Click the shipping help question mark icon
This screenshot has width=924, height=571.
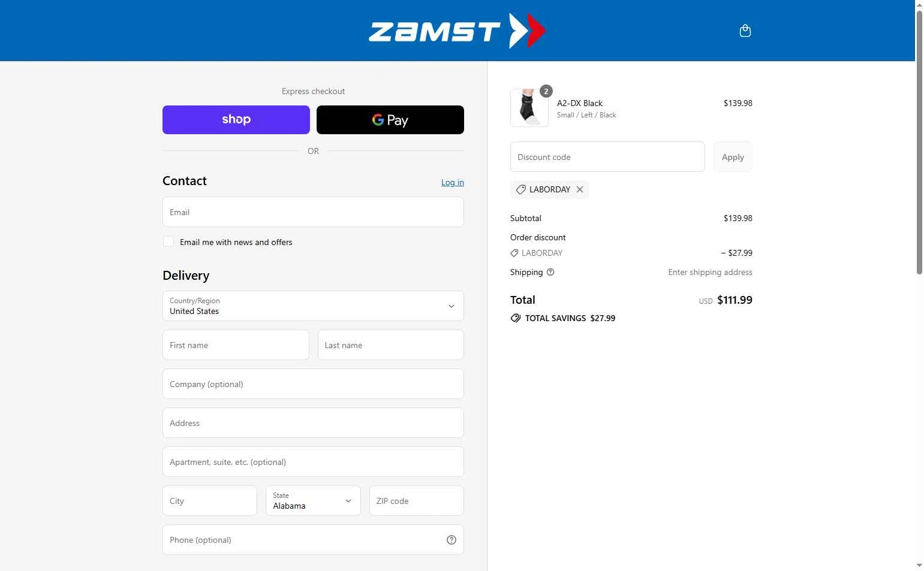pyautogui.click(x=550, y=272)
